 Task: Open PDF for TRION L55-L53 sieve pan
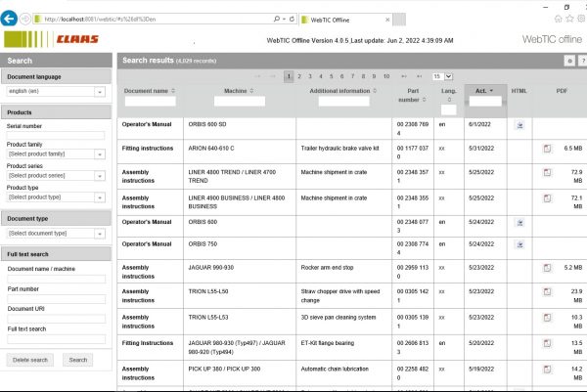tap(547, 318)
